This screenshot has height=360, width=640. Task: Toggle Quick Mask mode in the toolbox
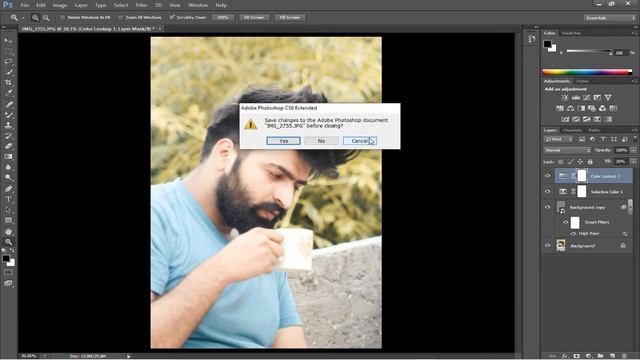click(x=8, y=272)
